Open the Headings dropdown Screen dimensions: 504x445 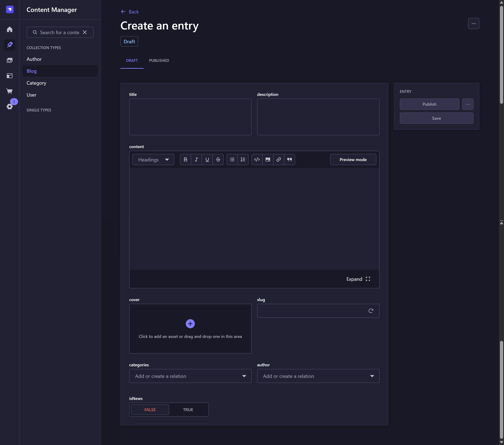(153, 159)
